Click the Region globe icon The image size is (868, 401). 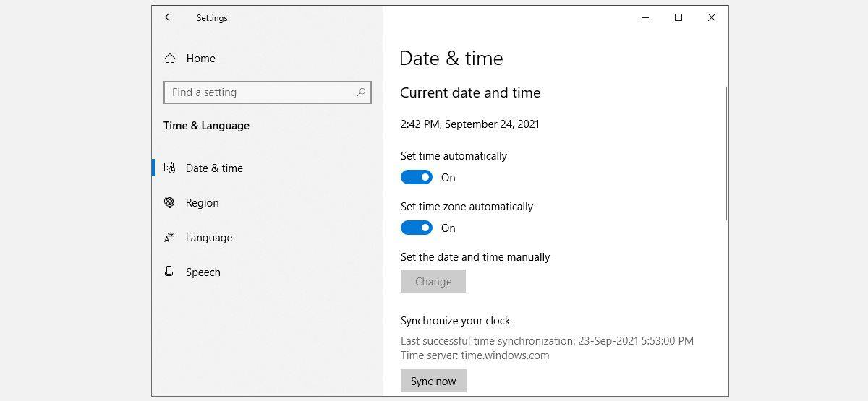click(169, 203)
